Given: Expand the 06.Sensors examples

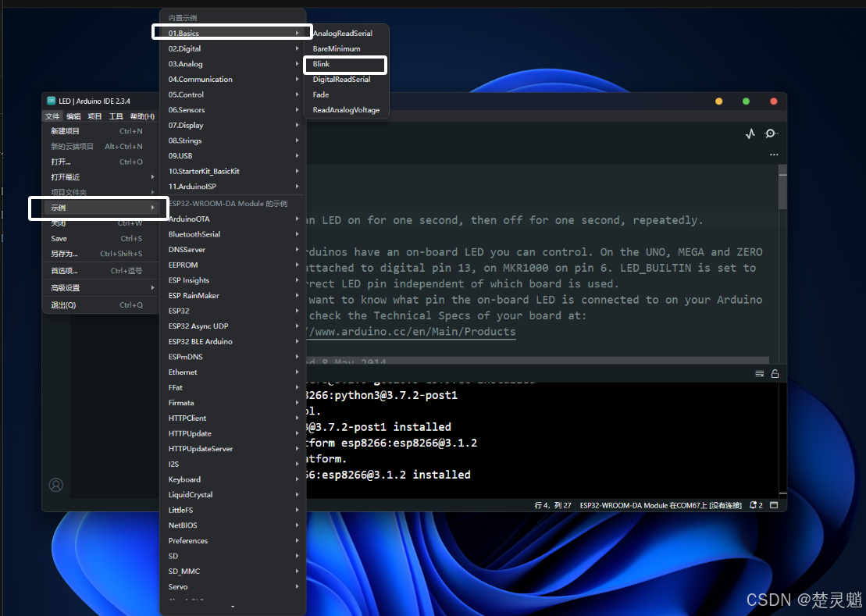Looking at the screenshot, I should pos(233,110).
